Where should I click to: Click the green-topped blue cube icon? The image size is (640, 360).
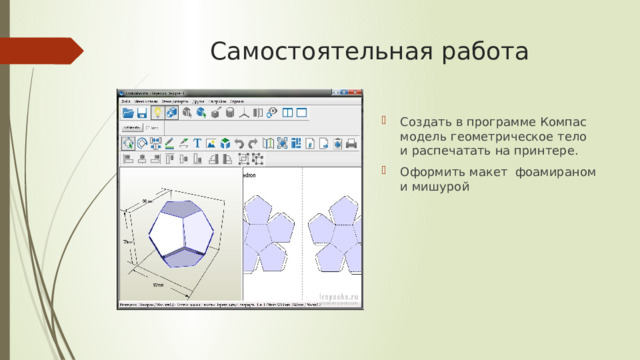[x=225, y=144]
